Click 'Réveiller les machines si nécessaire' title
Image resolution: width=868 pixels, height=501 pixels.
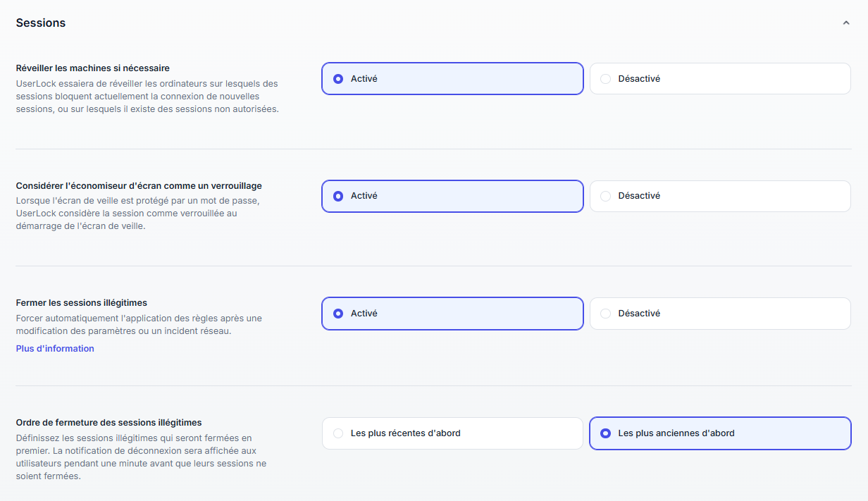click(x=92, y=68)
